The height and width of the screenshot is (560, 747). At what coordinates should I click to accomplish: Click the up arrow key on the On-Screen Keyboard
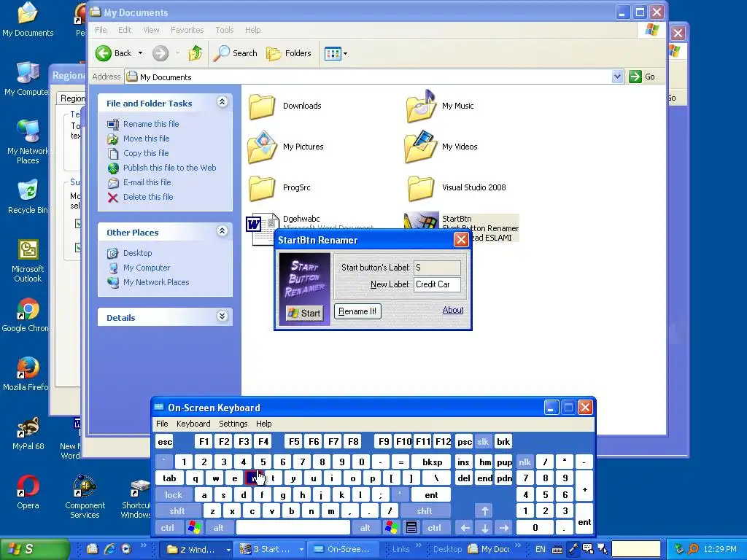(x=485, y=511)
